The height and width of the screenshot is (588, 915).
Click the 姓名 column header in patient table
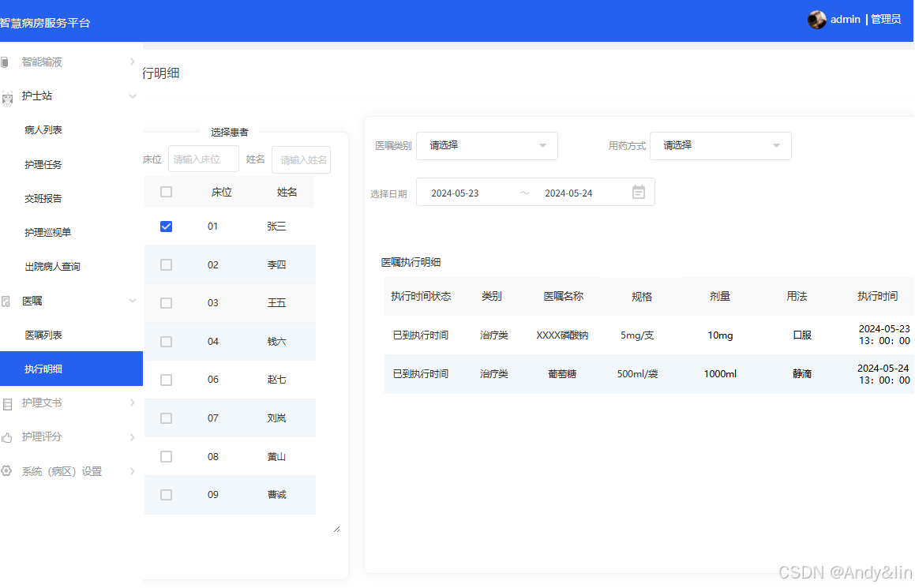[287, 192]
